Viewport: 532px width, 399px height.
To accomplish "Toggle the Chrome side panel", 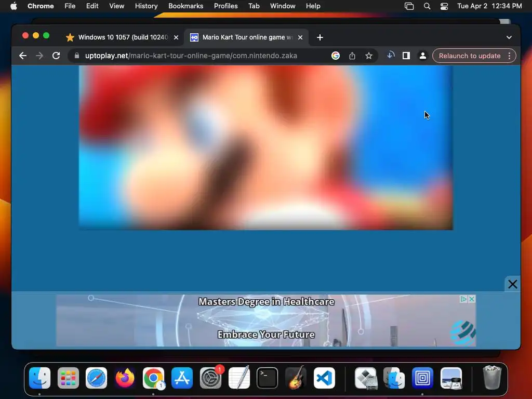I will [x=406, y=56].
